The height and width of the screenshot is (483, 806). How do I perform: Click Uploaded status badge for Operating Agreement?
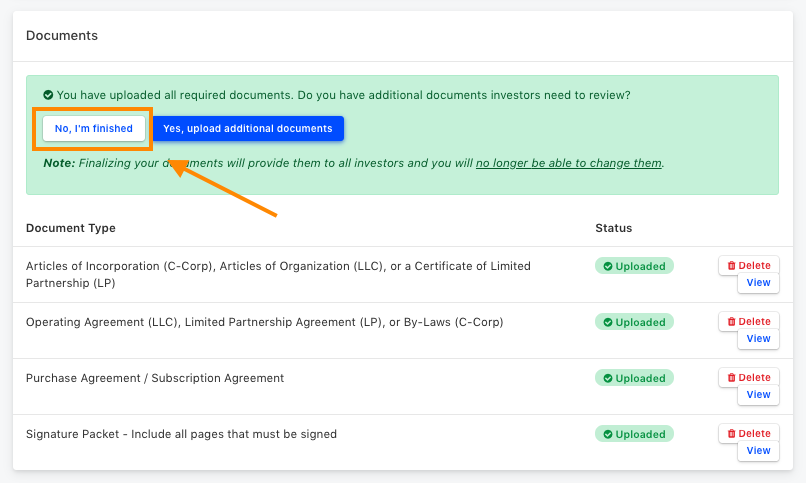(634, 322)
